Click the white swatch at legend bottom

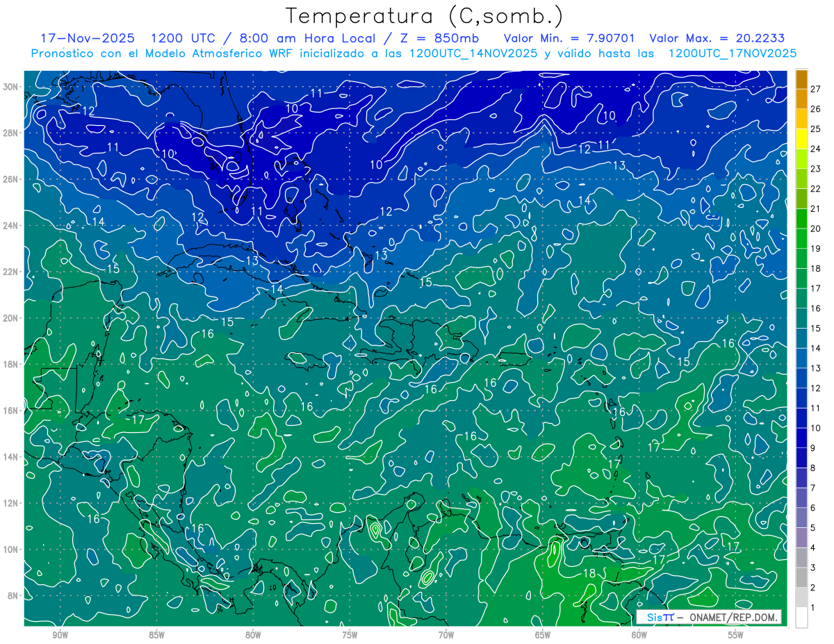pyautogui.click(x=802, y=618)
